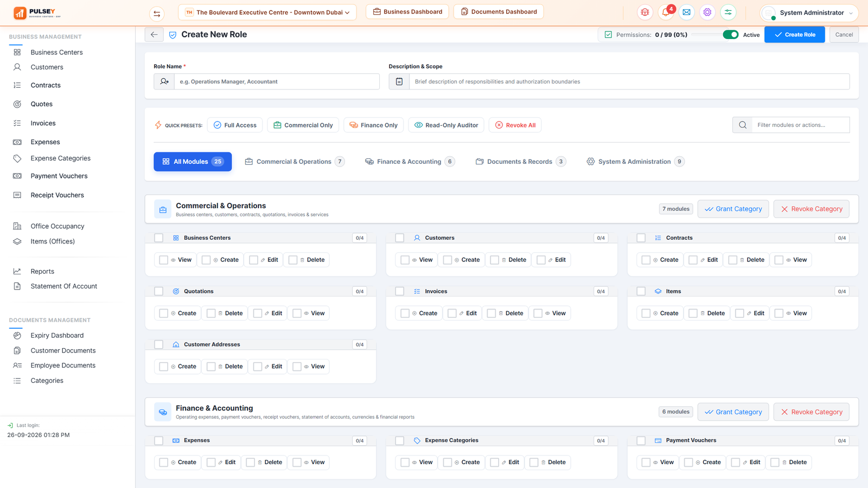Toggle the Active role switch
868x488 pixels.
pos(730,35)
